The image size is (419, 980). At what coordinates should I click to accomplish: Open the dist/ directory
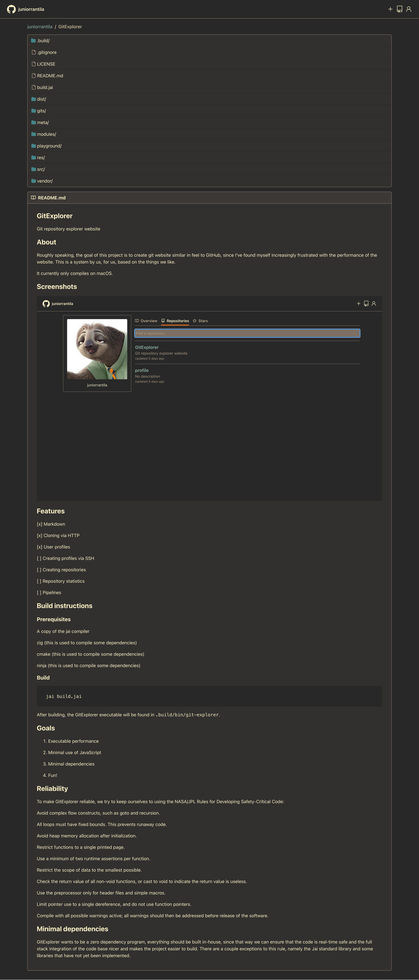(x=41, y=99)
